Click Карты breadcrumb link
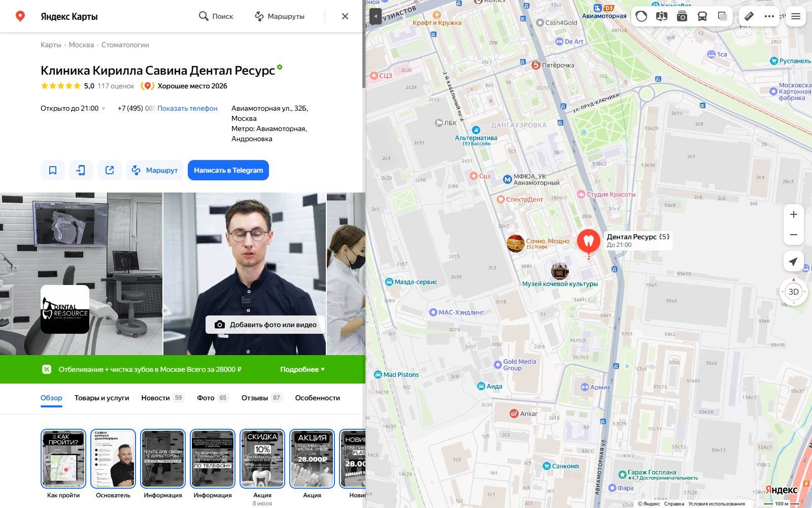812x508 pixels. pos(51,45)
